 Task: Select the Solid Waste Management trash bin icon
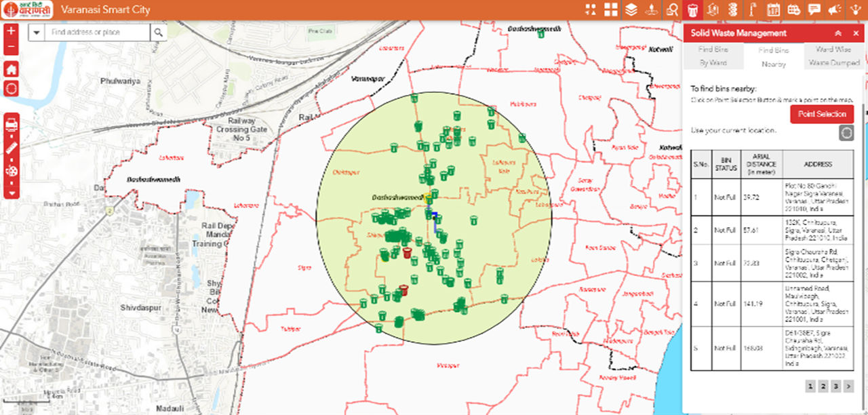692,9
